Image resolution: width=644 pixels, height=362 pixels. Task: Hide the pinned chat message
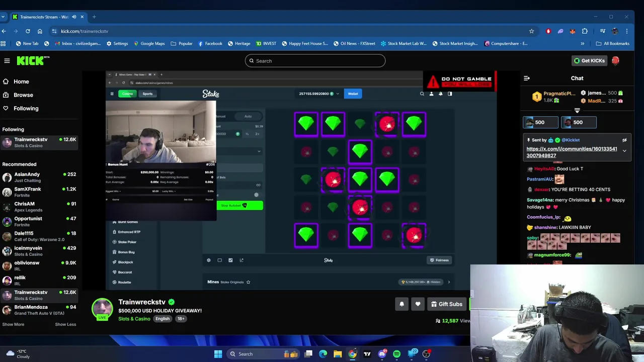click(x=624, y=140)
